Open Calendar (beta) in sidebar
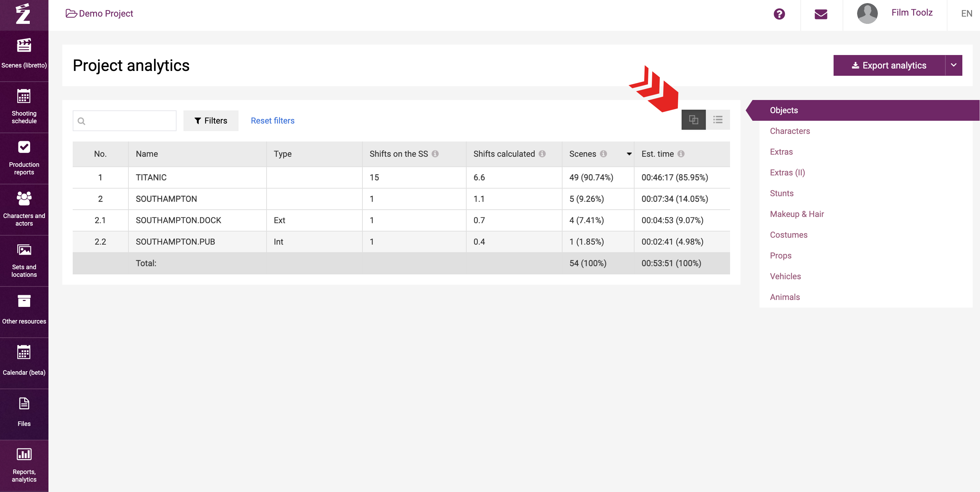 (x=24, y=363)
